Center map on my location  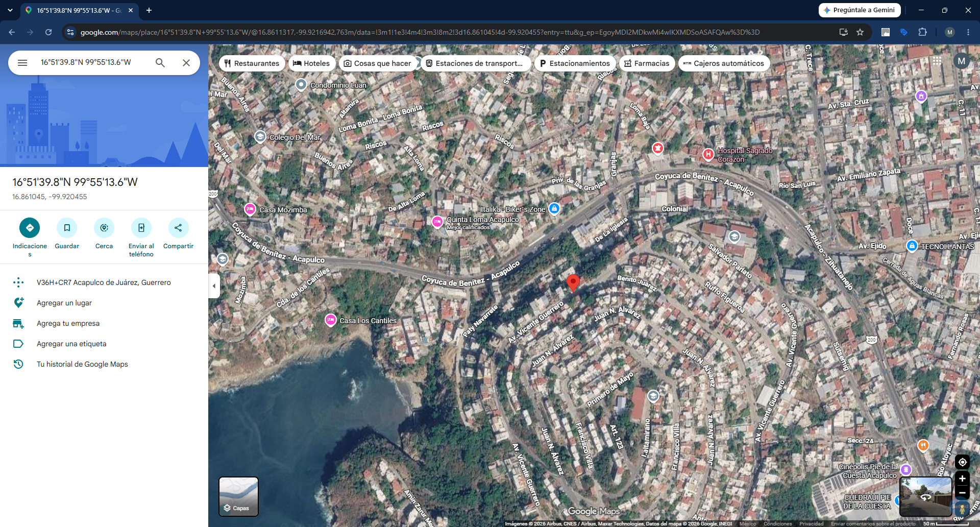[x=962, y=462]
